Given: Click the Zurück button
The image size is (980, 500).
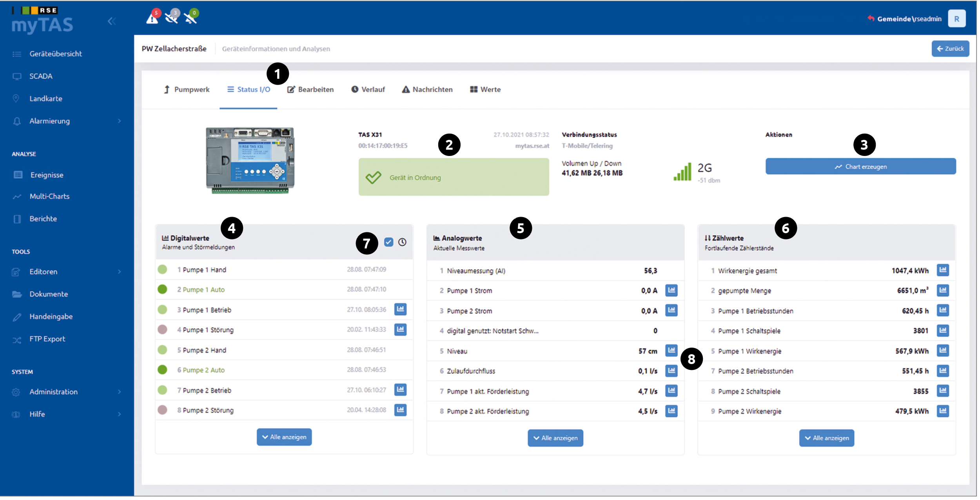Looking at the screenshot, I should [x=950, y=49].
